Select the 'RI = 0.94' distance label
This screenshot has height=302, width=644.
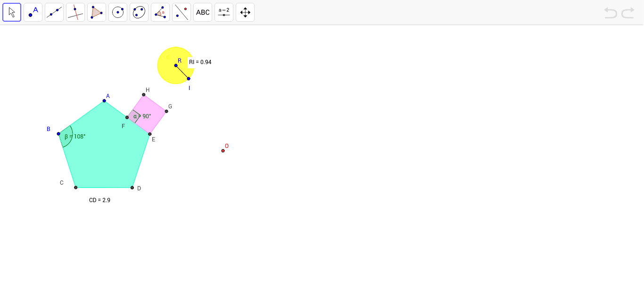(x=200, y=62)
